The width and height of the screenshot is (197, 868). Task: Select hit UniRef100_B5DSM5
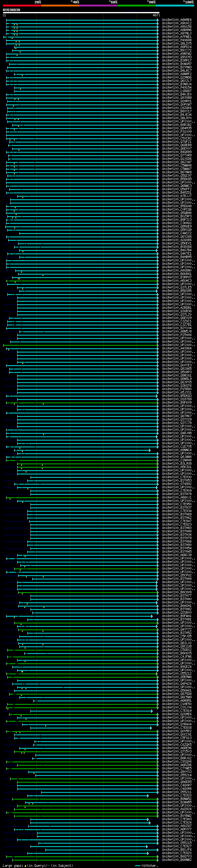[176, 291]
